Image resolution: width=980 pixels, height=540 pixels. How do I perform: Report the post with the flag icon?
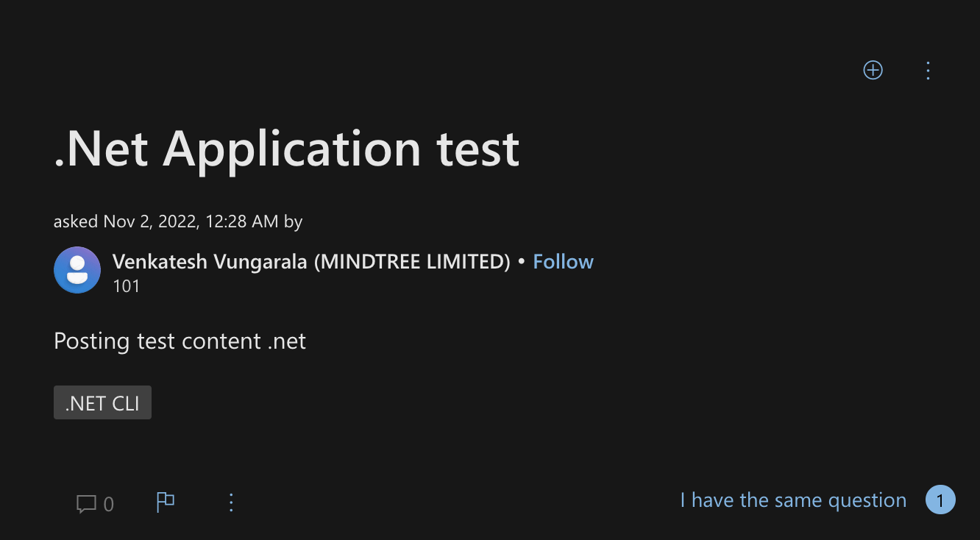point(166,502)
